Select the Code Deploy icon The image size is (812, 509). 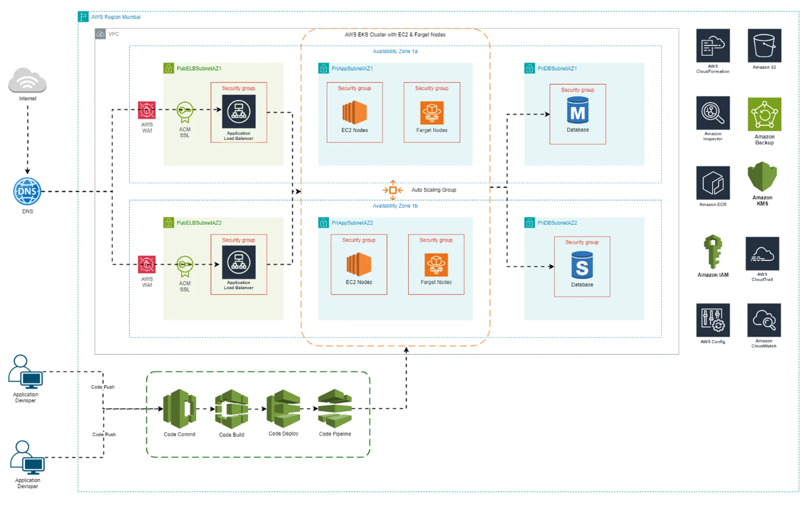pos(283,409)
